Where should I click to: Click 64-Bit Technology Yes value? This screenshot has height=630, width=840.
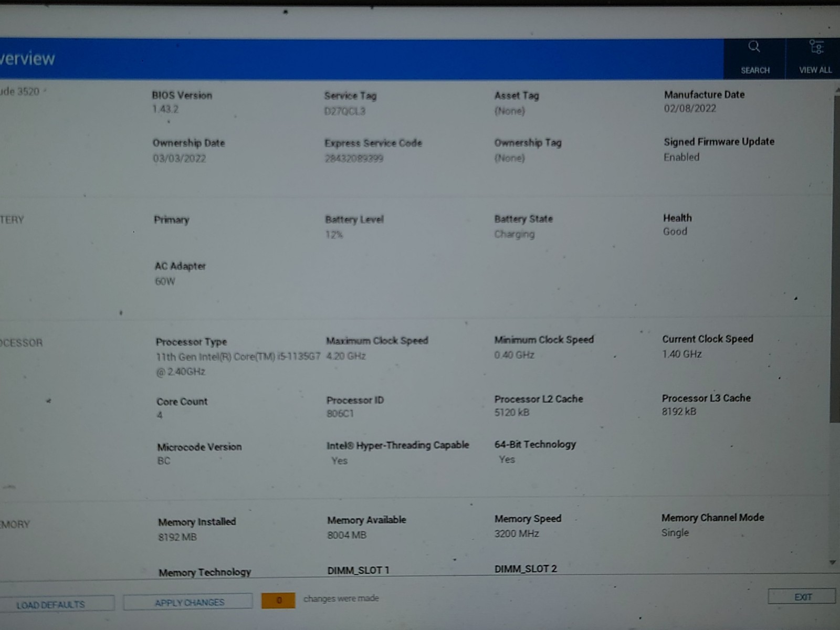pos(507,459)
